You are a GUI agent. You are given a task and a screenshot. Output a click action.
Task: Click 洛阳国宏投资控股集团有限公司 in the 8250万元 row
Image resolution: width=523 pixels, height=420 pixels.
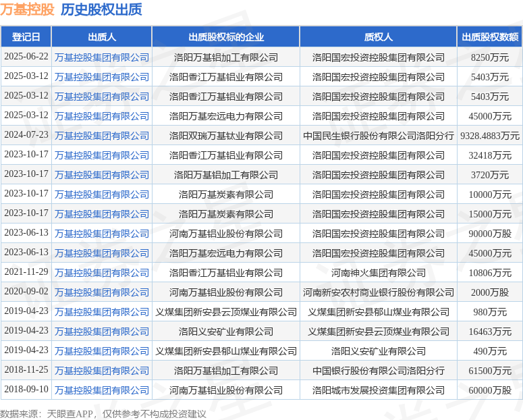click(378, 57)
